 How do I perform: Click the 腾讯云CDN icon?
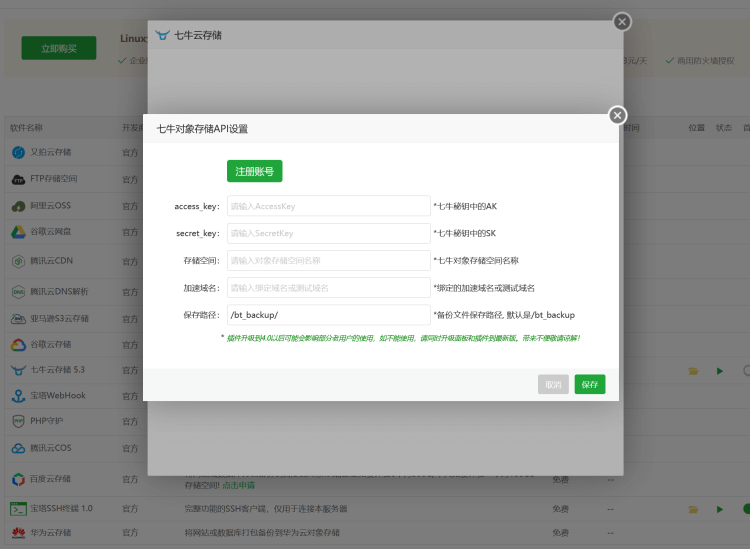[x=18, y=261]
